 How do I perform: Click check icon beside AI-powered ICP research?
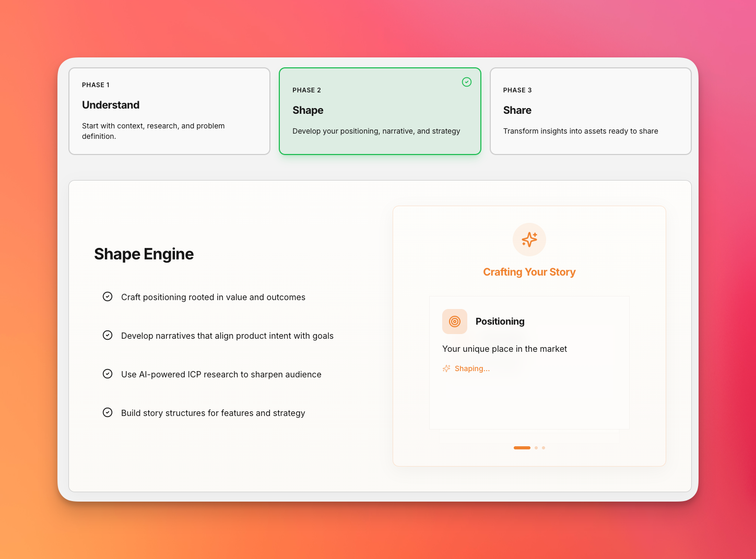point(108,374)
